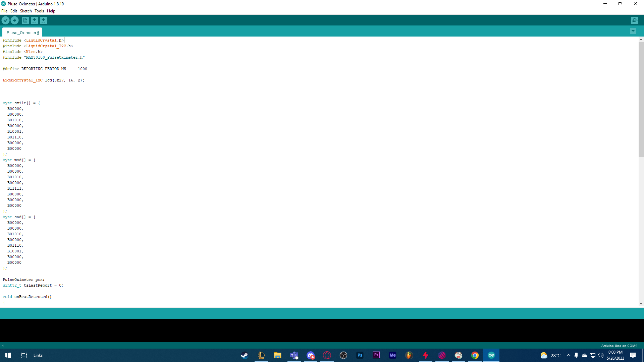Create a new sketch with New icon
The height and width of the screenshot is (362, 644).
pos(25,20)
